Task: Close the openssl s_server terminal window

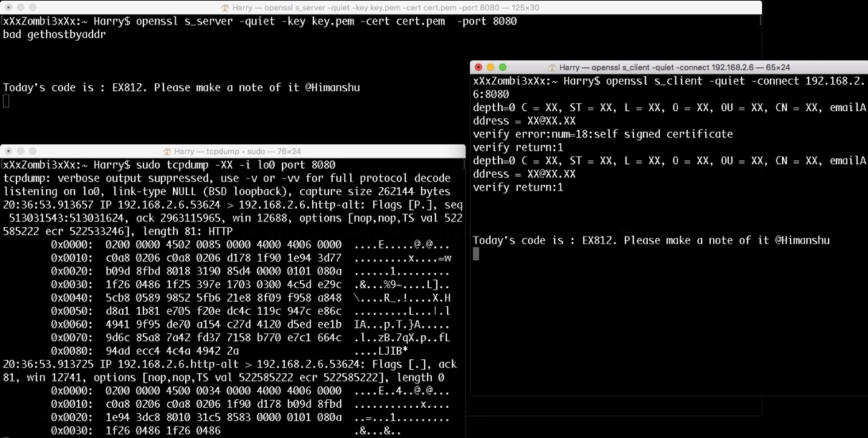Action: pyautogui.click(x=9, y=7)
